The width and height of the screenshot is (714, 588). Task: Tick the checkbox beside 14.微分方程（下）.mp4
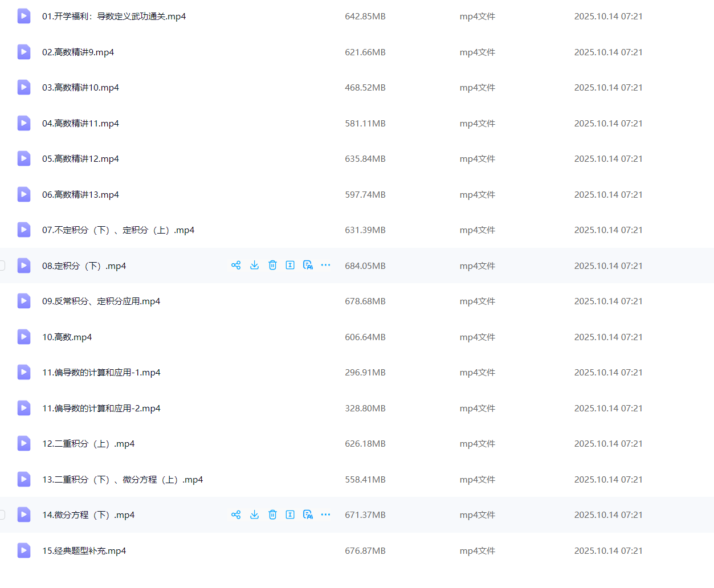coord(2,515)
